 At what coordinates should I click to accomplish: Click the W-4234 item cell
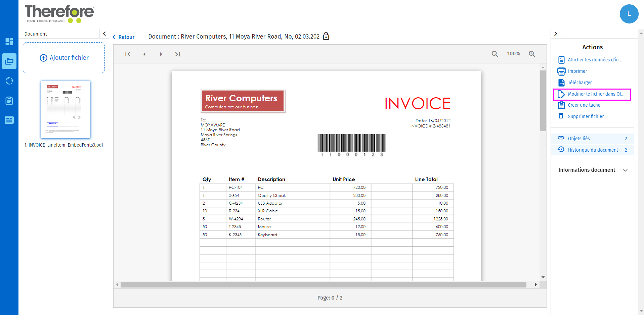point(236,219)
